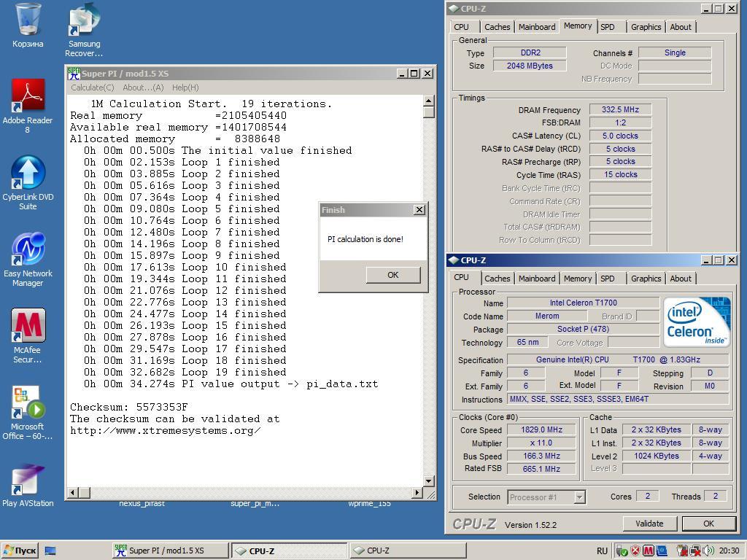Open About tab in front CPU-Z window
The image size is (747, 560).
click(681, 279)
